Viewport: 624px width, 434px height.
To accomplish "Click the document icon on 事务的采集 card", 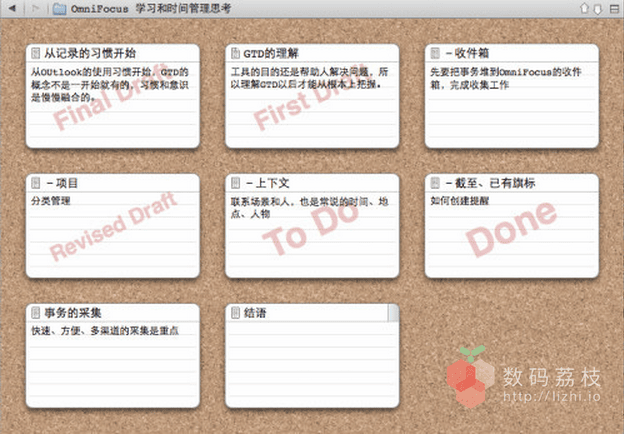I will pos(36,313).
